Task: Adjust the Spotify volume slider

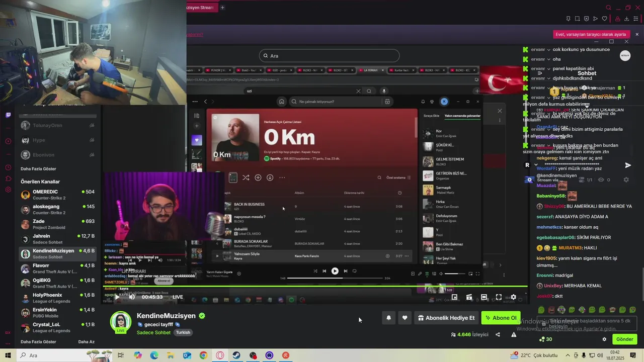Action: coord(455,274)
